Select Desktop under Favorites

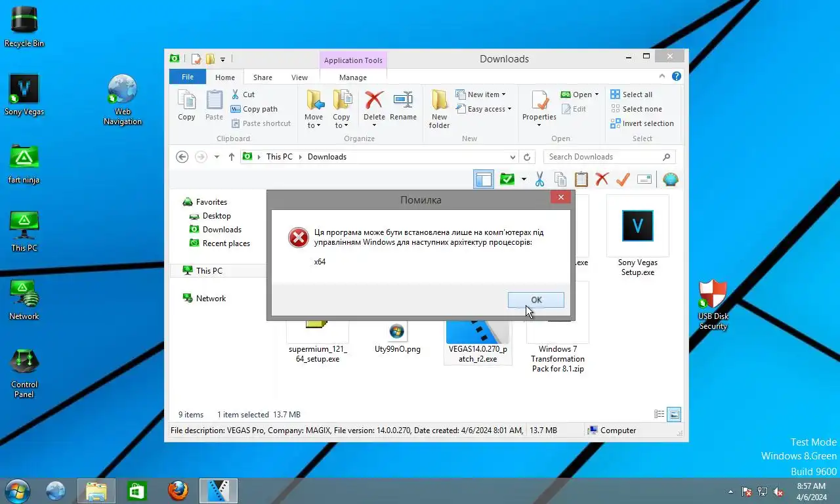[217, 216]
